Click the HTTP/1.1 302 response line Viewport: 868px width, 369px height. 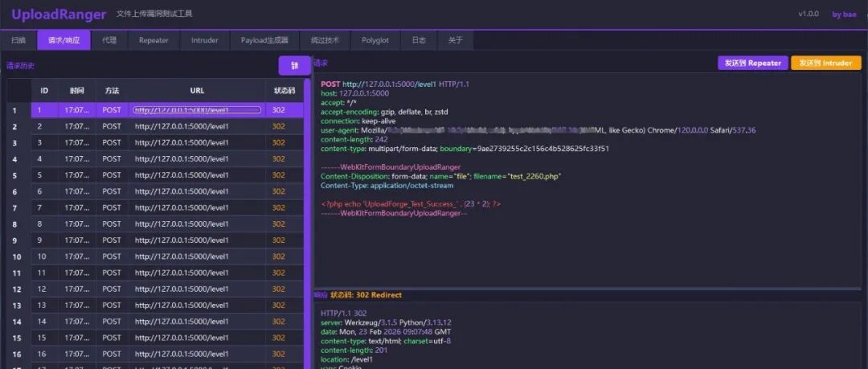tap(343, 314)
